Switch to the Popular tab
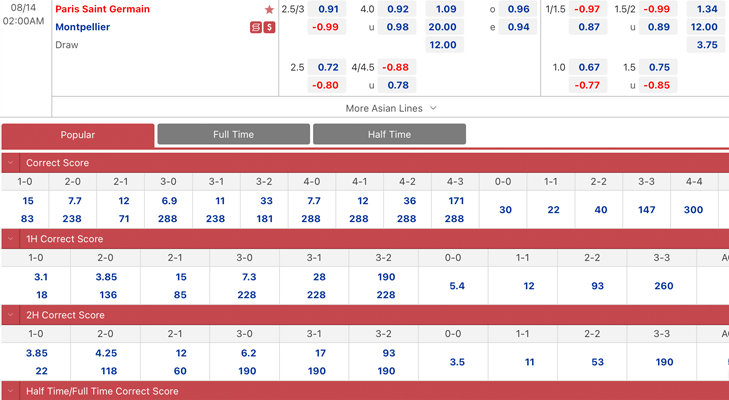The image size is (729, 400). click(x=78, y=135)
